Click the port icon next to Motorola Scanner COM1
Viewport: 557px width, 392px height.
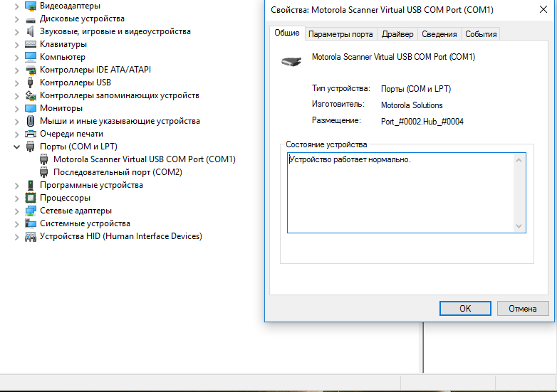click(x=44, y=159)
